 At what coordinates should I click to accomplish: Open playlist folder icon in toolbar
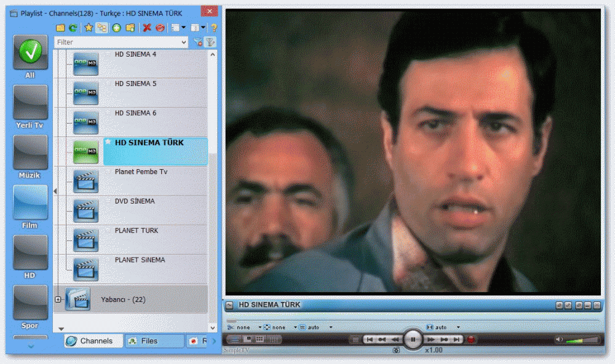pyautogui.click(x=60, y=28)
